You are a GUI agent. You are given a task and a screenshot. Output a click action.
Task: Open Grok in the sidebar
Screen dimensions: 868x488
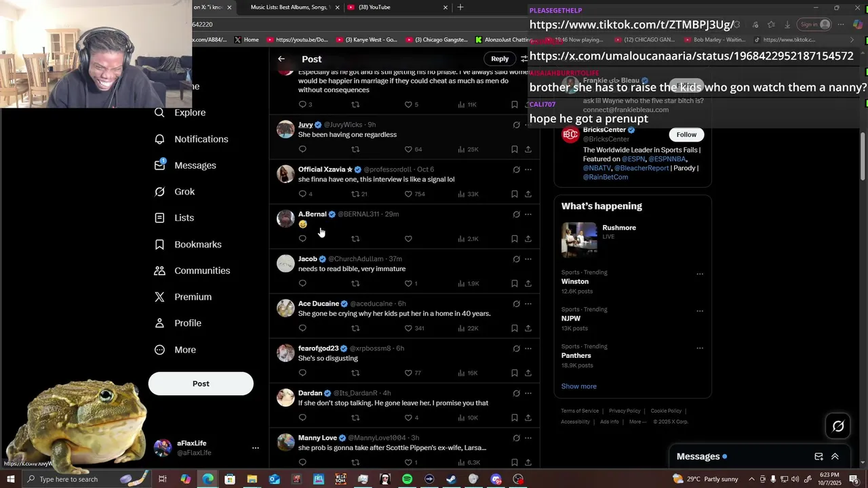pos(174,192)
